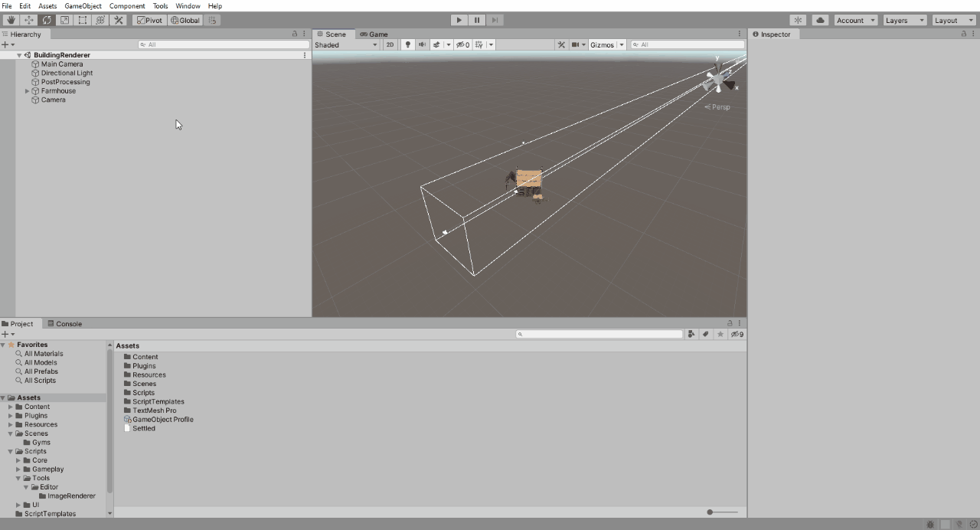
Task: Click the Pause button
Action: click(477, 20)
